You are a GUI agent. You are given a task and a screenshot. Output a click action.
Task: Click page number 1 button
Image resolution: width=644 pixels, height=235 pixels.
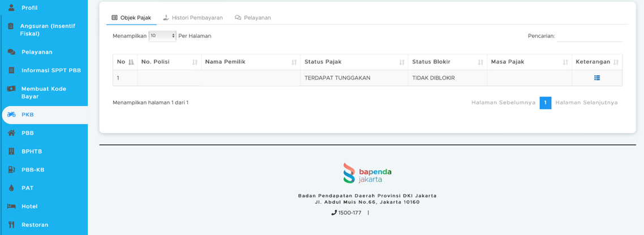click(545, 103)
